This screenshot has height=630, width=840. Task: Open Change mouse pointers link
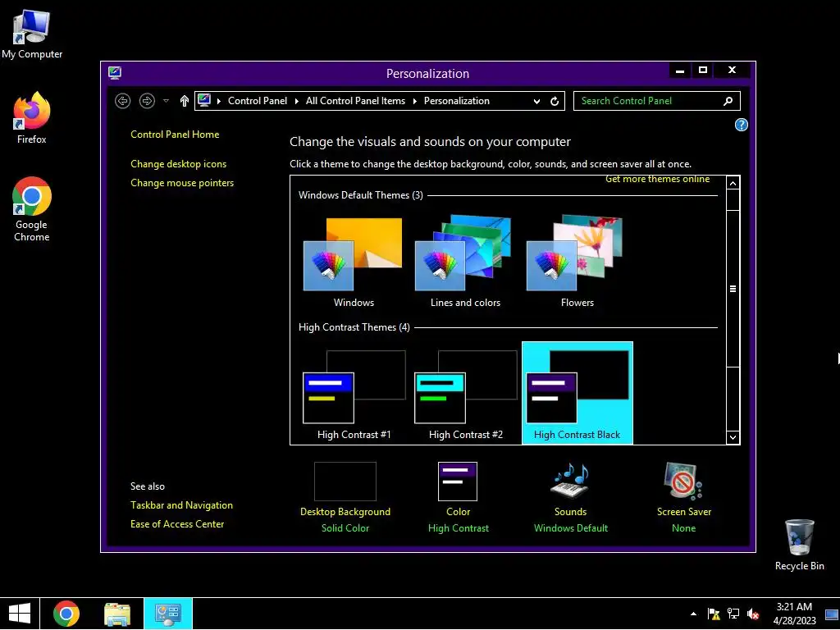click(182, 183)
